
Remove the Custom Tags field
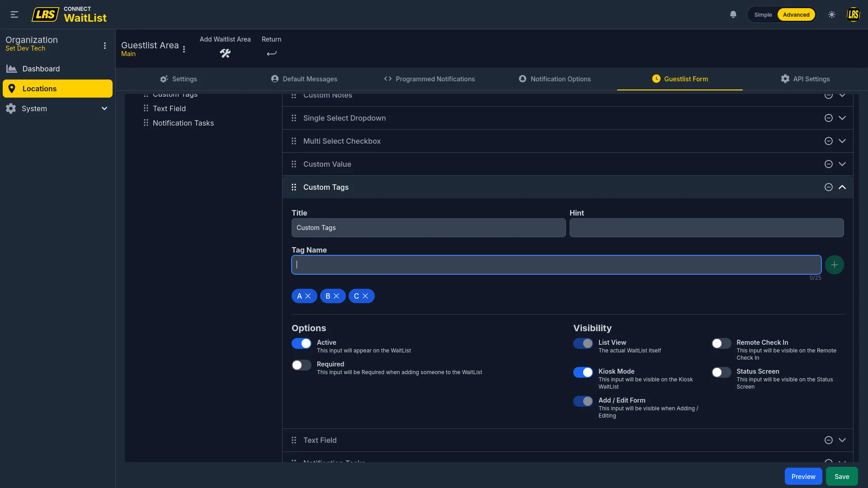point(828,187)
